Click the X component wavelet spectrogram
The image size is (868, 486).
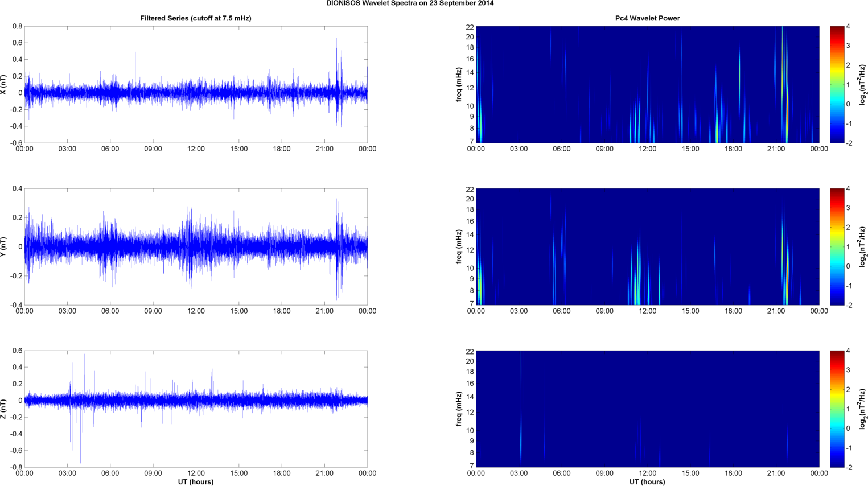click(x=647, y=85)
